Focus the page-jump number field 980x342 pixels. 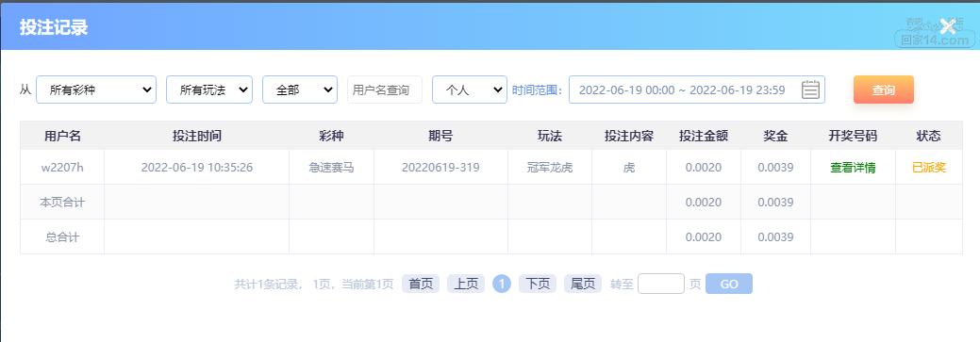(x=661, y=284)
